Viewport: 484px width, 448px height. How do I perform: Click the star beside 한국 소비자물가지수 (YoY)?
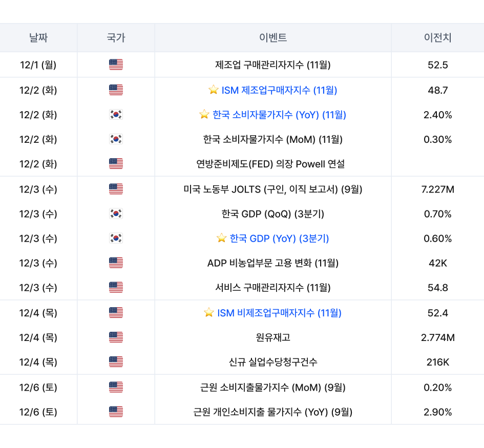coord(204,115)
